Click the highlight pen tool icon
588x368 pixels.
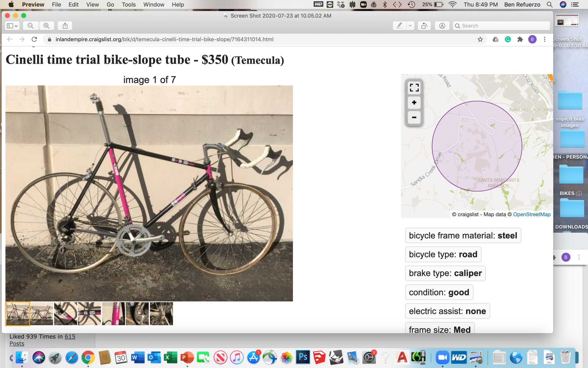tap(399, 26)
